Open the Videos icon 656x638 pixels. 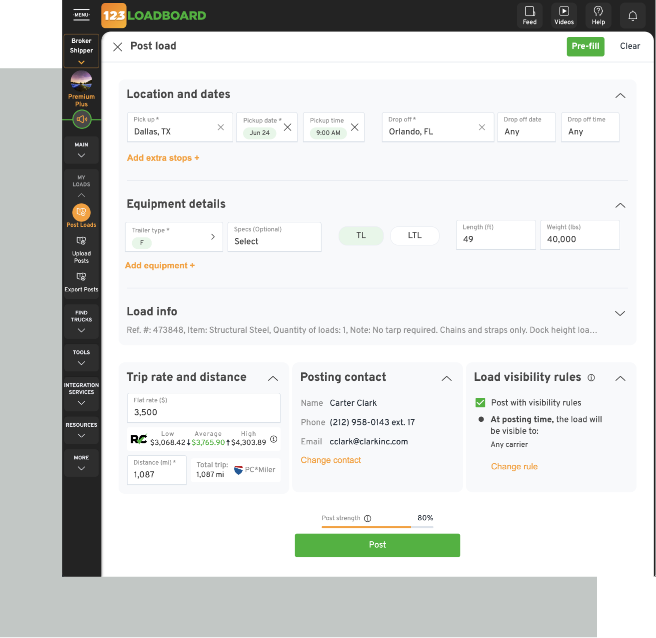click(x=564, y=15)
